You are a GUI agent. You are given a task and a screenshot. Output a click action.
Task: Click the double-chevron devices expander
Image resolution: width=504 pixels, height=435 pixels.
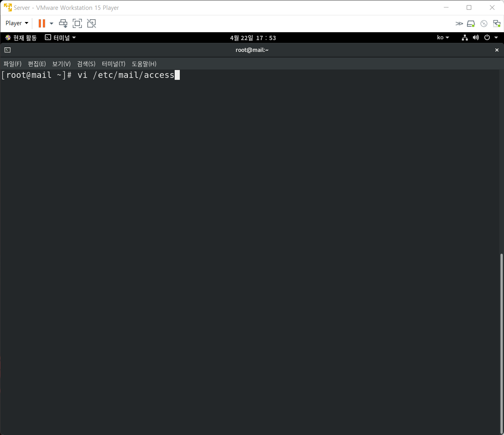coord(459,24)
